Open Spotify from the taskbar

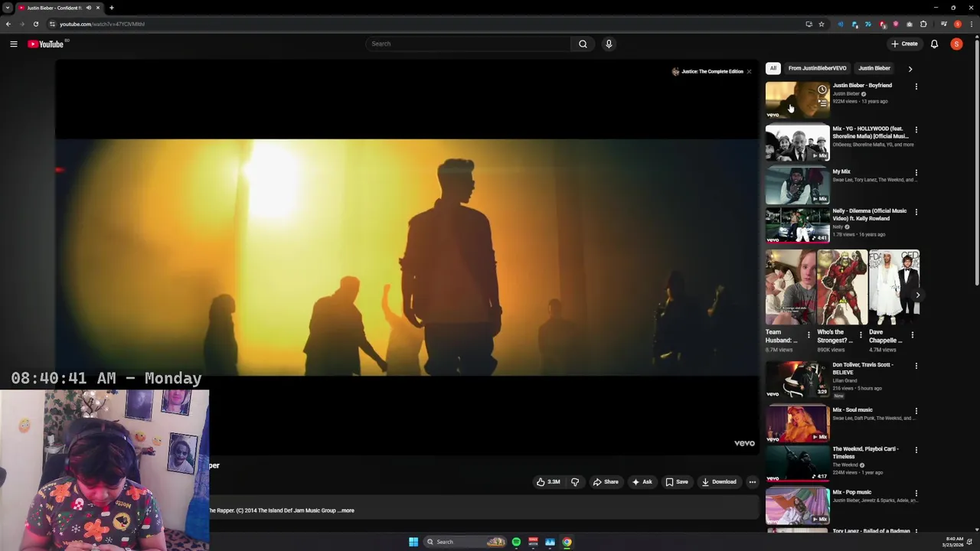tap(516, 542)
